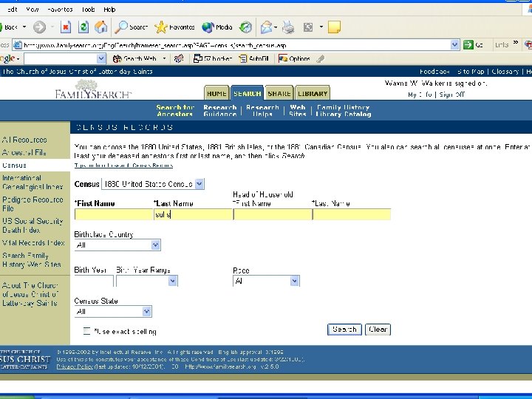Switch to the HOME tab

click(x=216, y=93)
